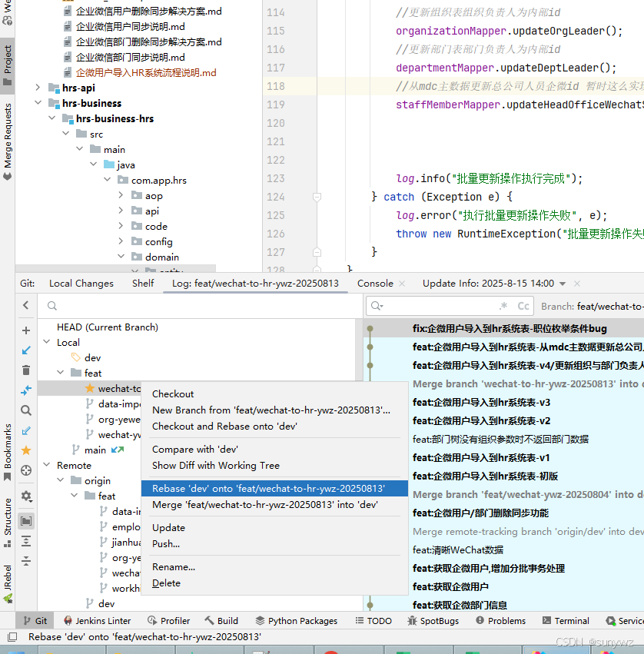Open the Terminal tool window
Screen dimensions: 644x654
[566, 621]
